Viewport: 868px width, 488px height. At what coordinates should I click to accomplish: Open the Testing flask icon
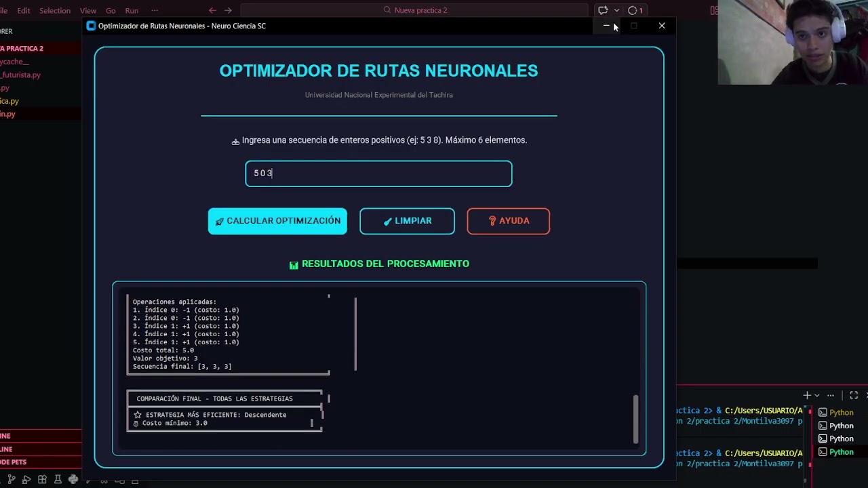[x=58, y=480]
